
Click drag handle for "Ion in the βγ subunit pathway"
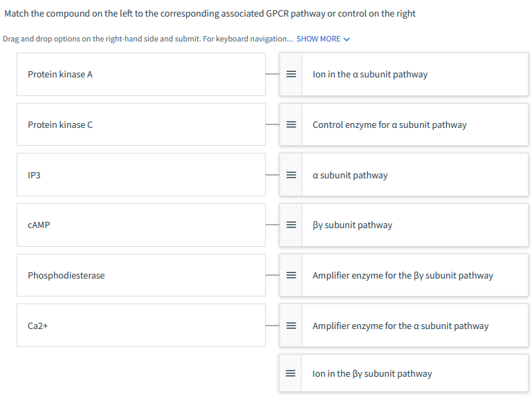[291, 374]
